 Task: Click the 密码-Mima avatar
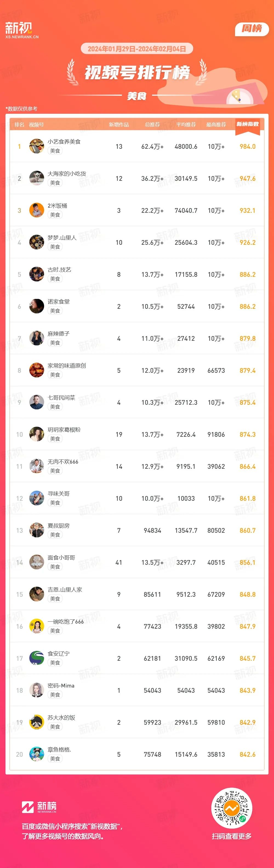coord(36,690)
